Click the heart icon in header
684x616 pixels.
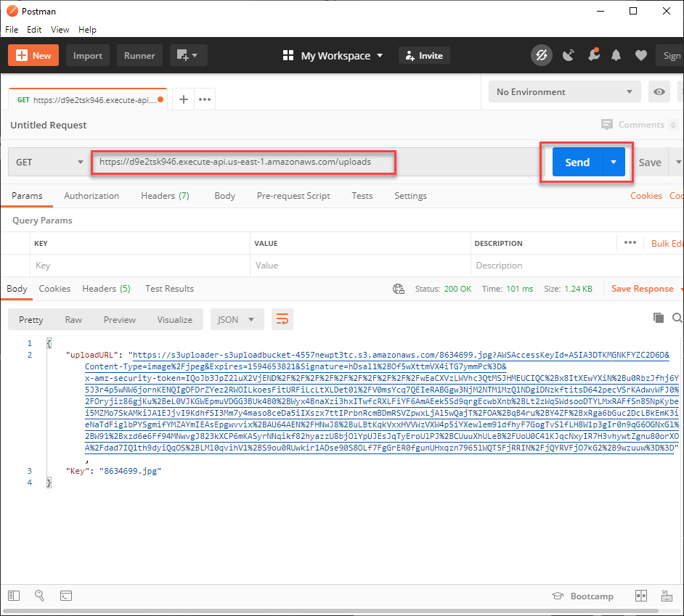click(641, 55)
